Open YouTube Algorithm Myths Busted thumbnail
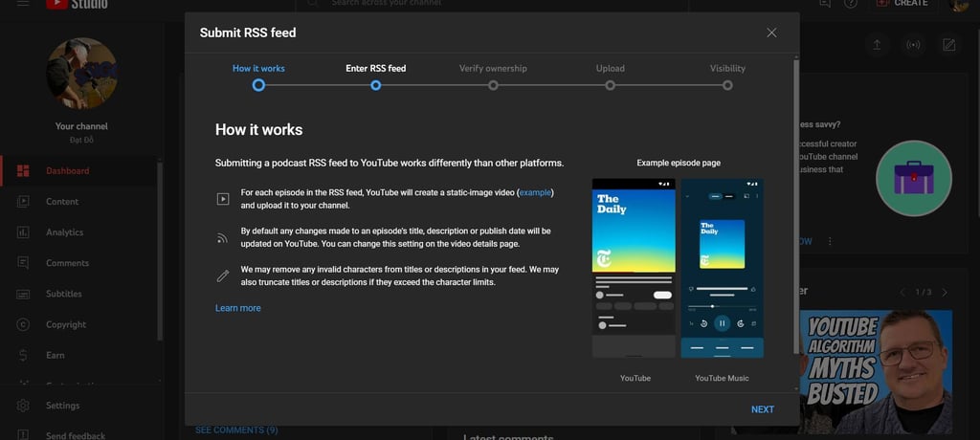The width and height of the screenshot is (980, 440). pyautogui.click(x=877, y=372)
